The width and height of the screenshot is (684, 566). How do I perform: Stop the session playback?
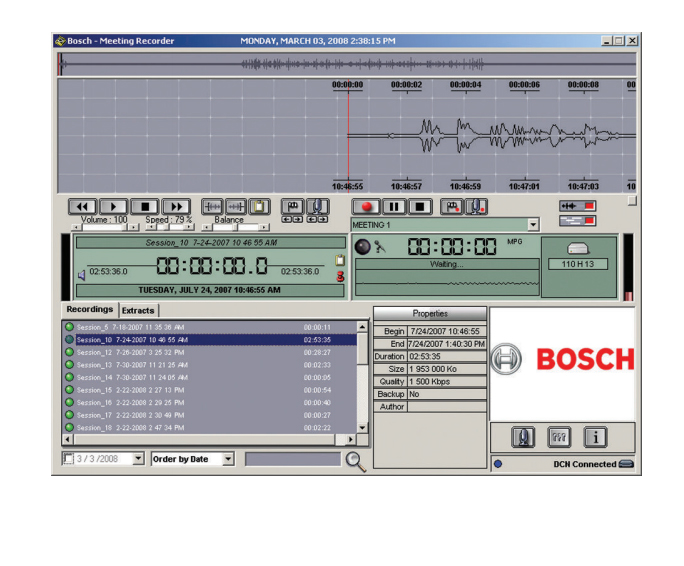145,206
